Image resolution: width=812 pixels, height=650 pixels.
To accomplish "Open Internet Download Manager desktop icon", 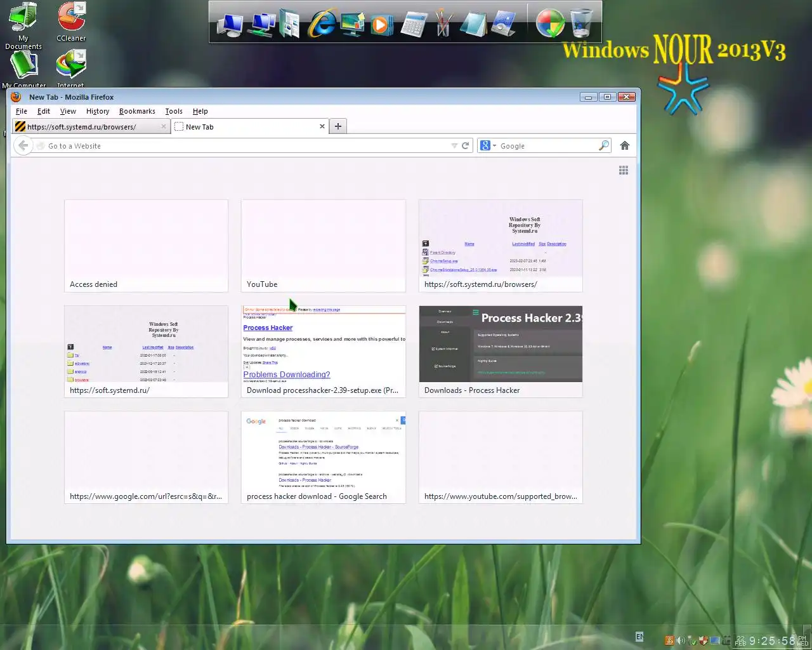I will [x=70, y=69].
